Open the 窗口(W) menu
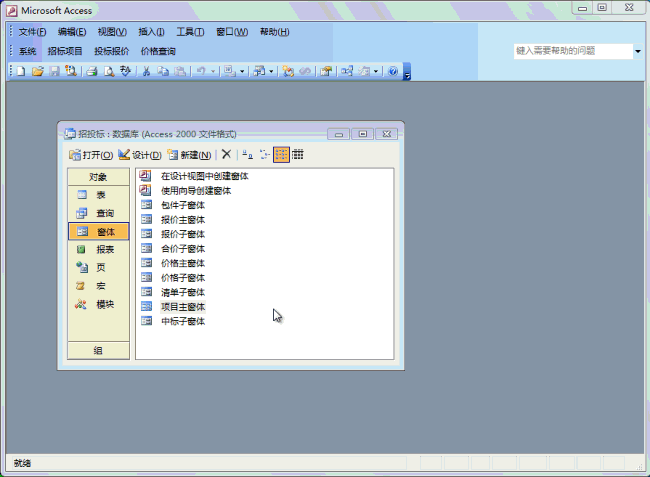 click(232, 32)
